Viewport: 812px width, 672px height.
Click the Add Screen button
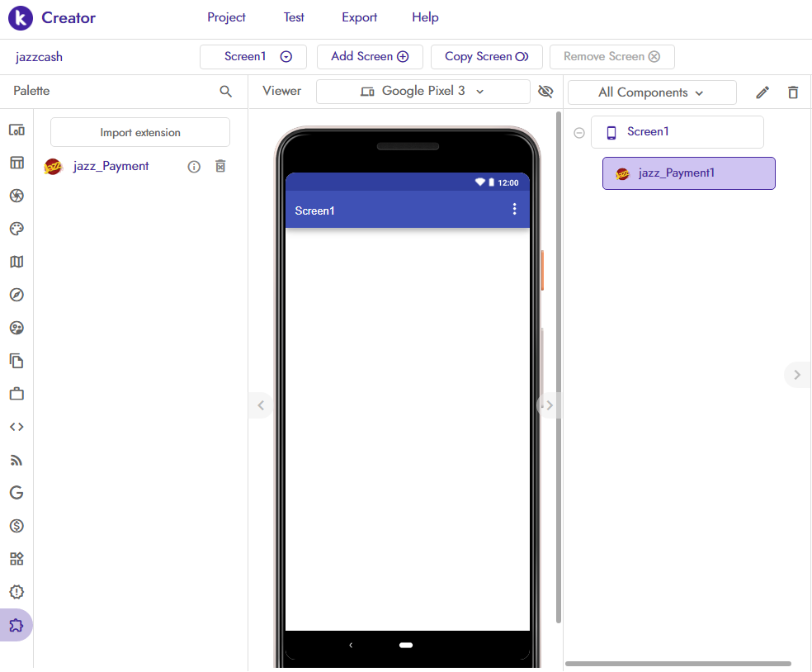click(x=370, y=56)
